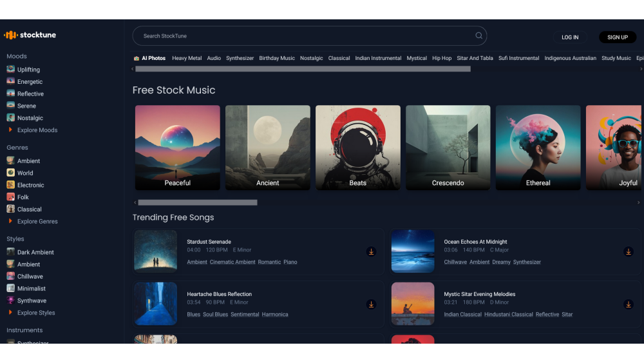Open the Indigenous Australian tag

(570, 59)
